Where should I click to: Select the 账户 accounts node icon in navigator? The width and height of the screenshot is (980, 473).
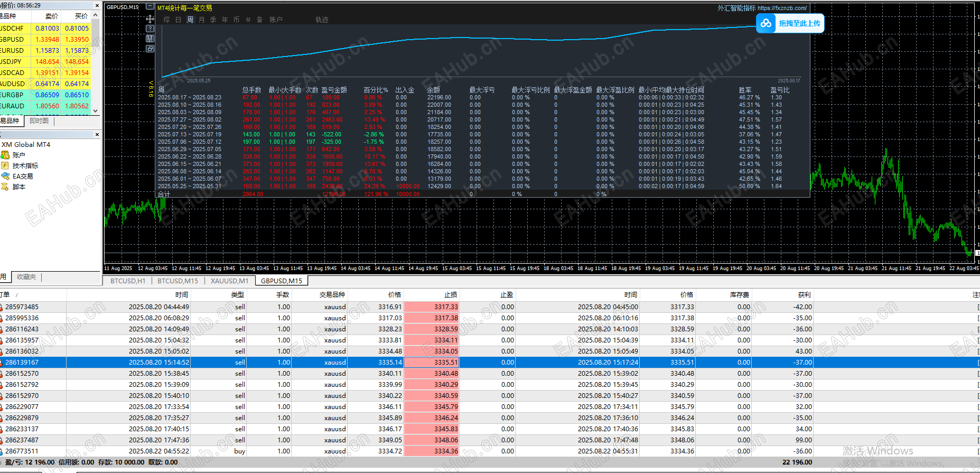tap(5, 155)
